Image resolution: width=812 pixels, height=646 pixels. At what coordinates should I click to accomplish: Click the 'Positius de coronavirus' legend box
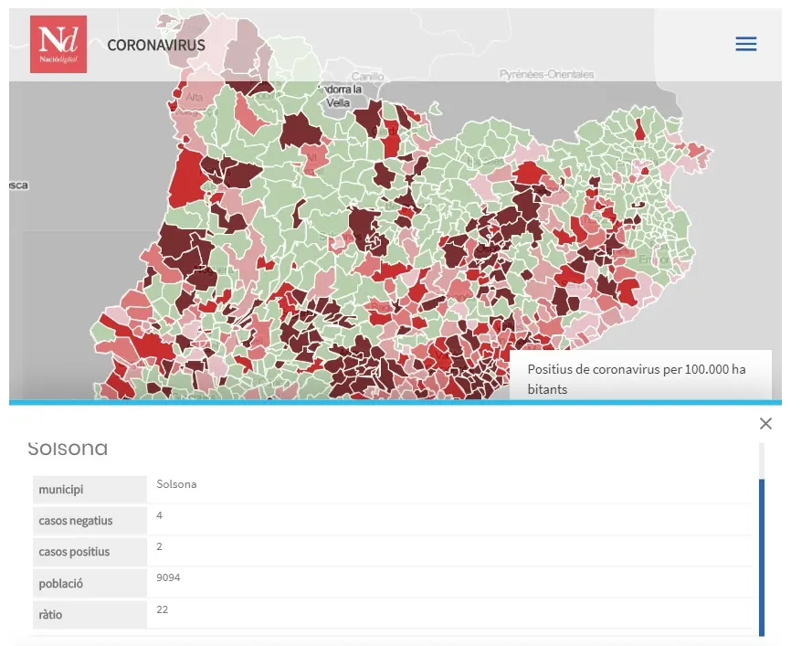pyautogui.click(x=640, y=375)
